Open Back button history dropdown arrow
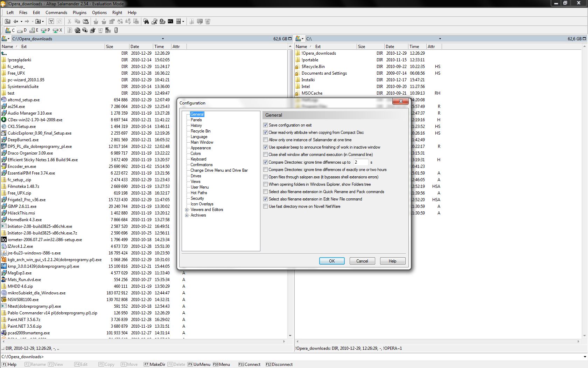 click(21, 21)
